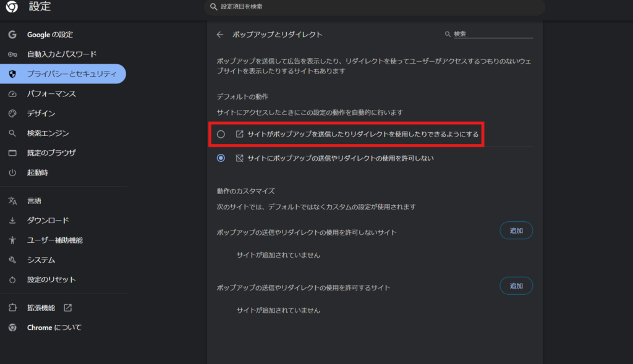Open 拡張機能 link in sidebar
Viewport: 633px width, 364px height.
click(x=41, y=308)
